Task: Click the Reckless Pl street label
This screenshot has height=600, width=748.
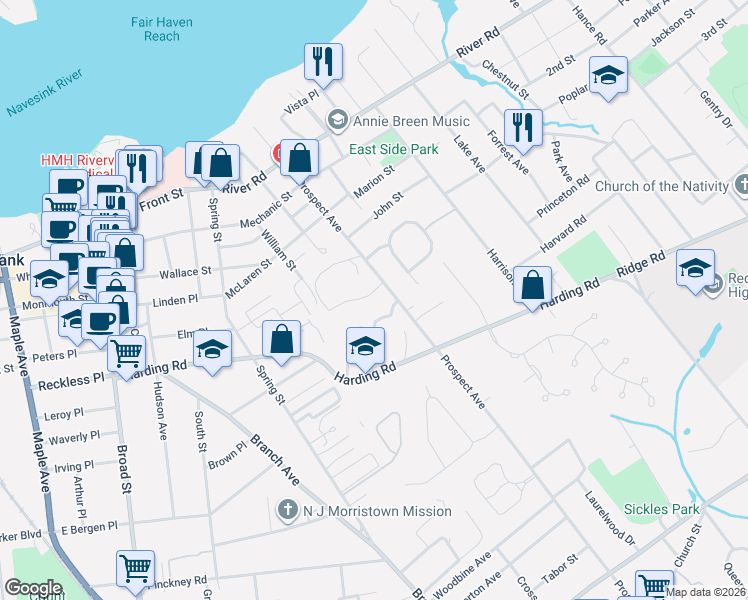Action: point(71,382)
